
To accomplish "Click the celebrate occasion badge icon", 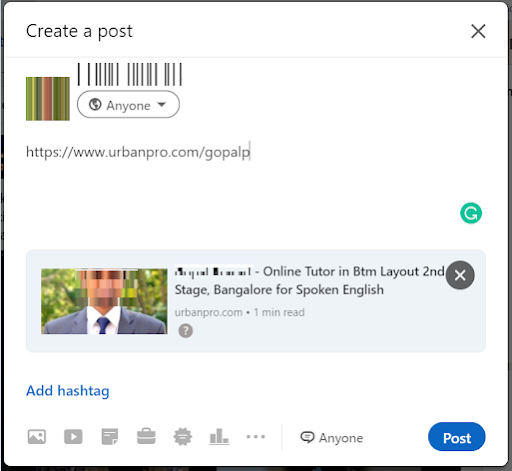I will [183, 437].
